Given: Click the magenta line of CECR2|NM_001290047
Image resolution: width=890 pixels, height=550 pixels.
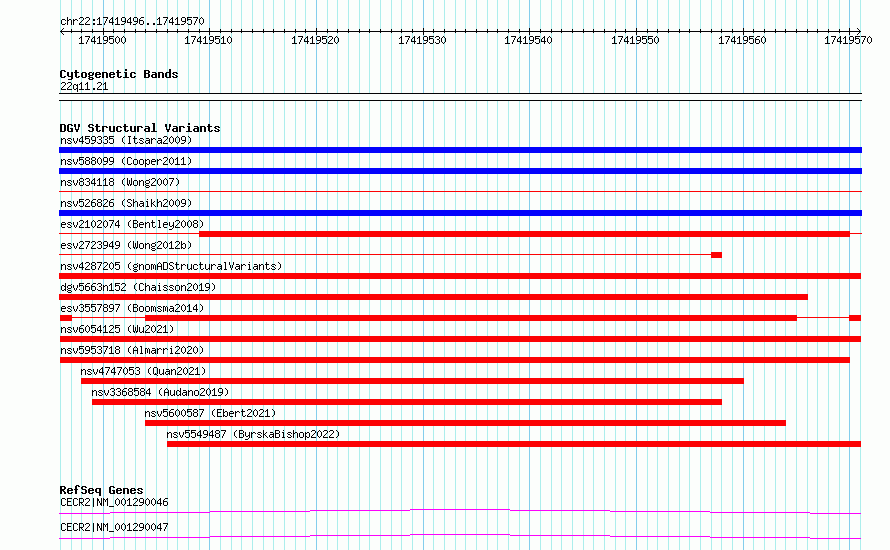Looking at the screenshot, I should (x=460, y=536).
